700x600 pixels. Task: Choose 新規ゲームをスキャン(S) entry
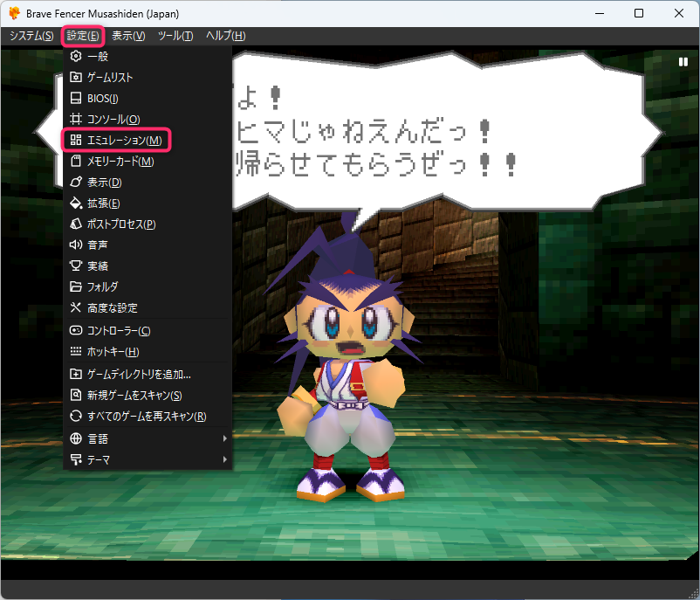pos(148,395)
